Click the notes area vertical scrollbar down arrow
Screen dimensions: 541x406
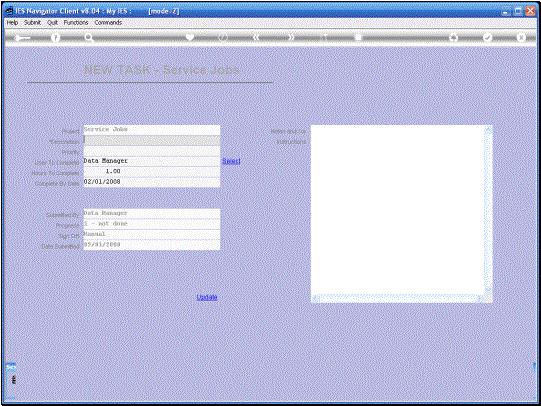click(488, 290)
